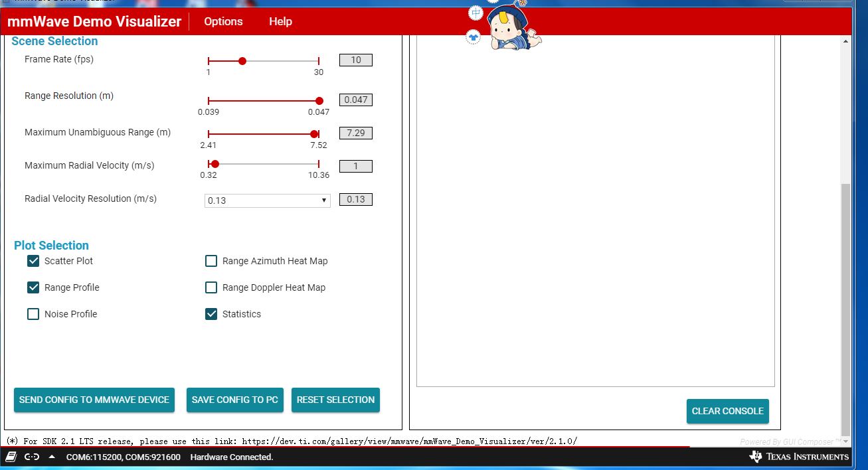Click the book log icon in status bar
The width and height of the screenshot is (868, 470).
11,457
